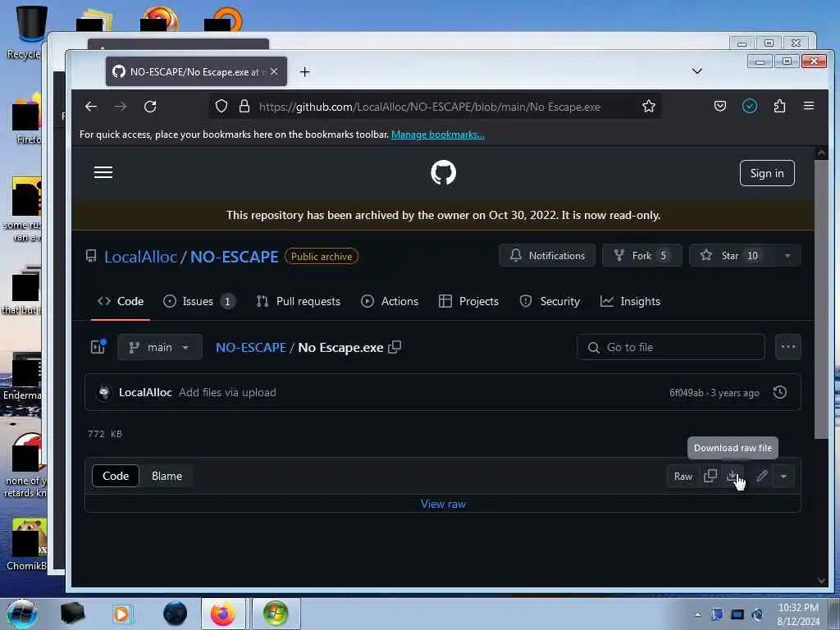Open the Security tab
Image resolution: width=840 pixels, height=630 pixels.
pos(550,301)
